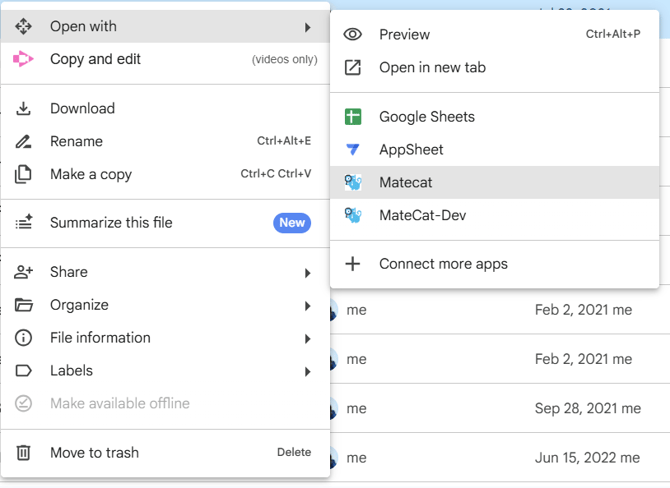Select Make a copy menu entry

point(91,175)
